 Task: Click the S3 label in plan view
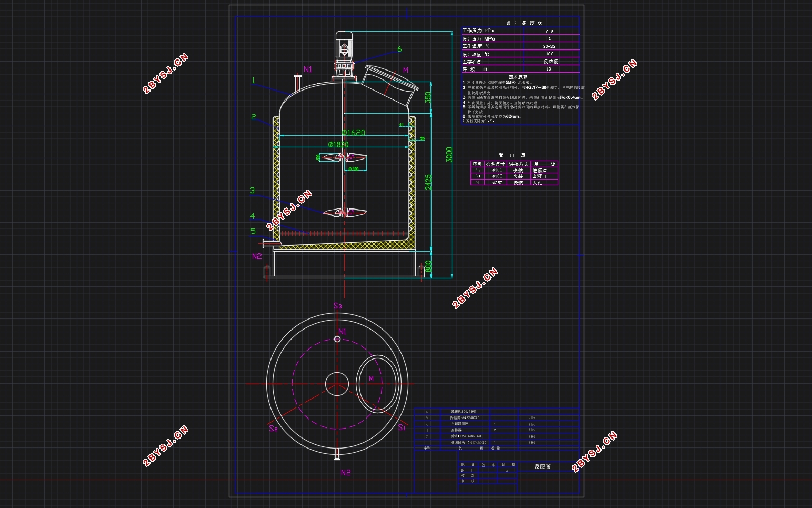click(337, 306)
